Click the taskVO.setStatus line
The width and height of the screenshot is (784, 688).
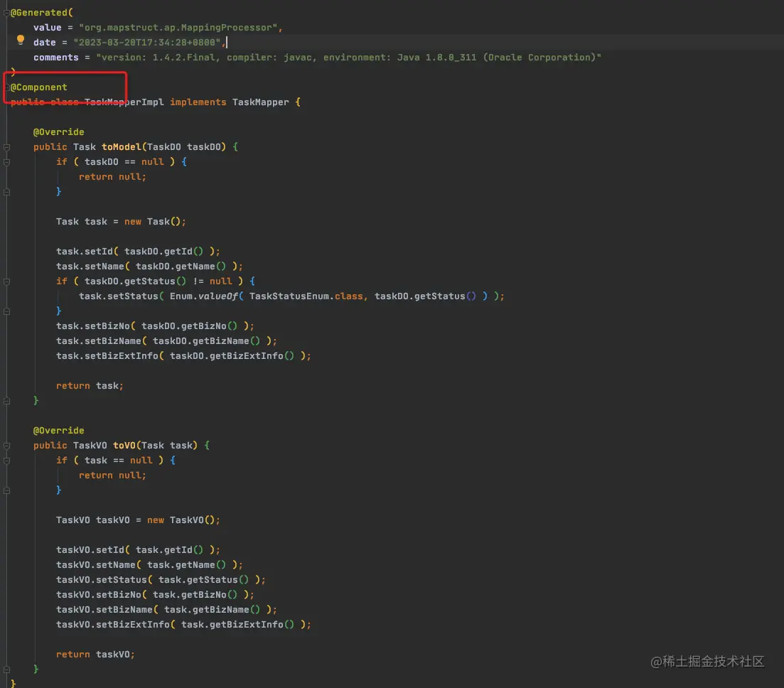[161, 580]
